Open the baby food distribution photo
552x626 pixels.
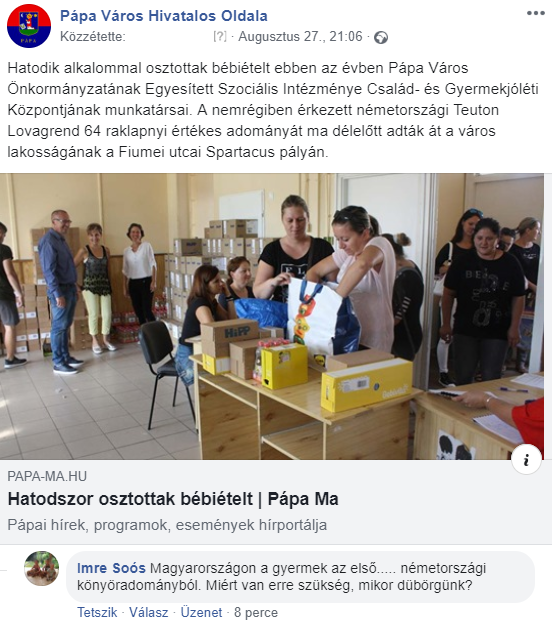tap(272, 316)
